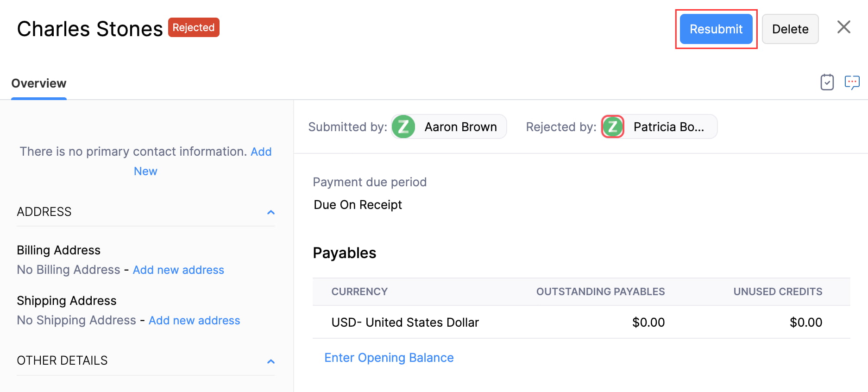868x392 pixels.
Task: Collapse the ADDRESS section
Action: click(271, 212)
